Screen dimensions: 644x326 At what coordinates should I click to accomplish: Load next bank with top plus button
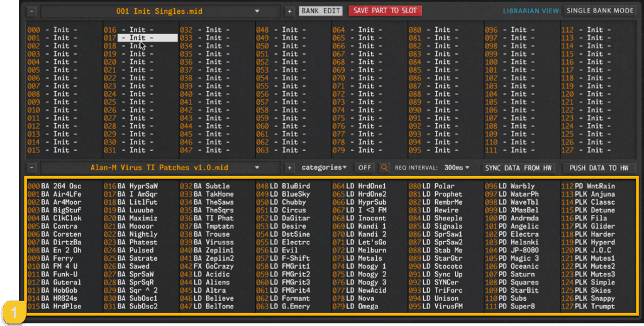coord(289,11)
